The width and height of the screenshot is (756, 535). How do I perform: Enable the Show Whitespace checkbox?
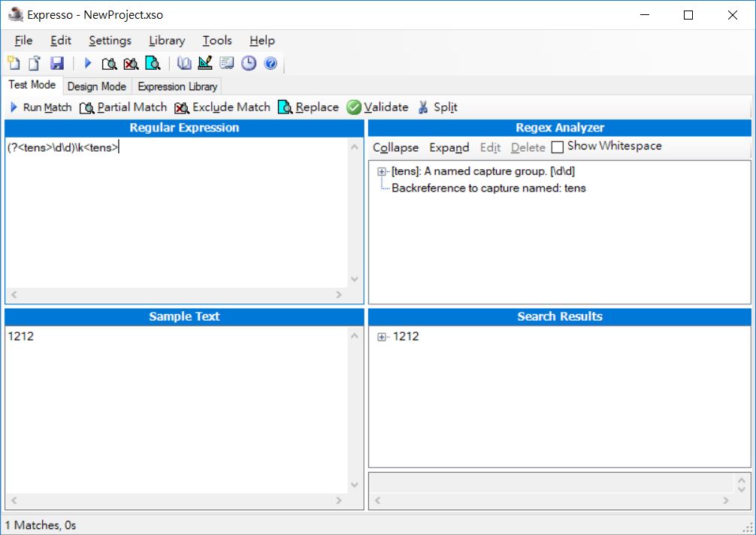tap(558, 147)
